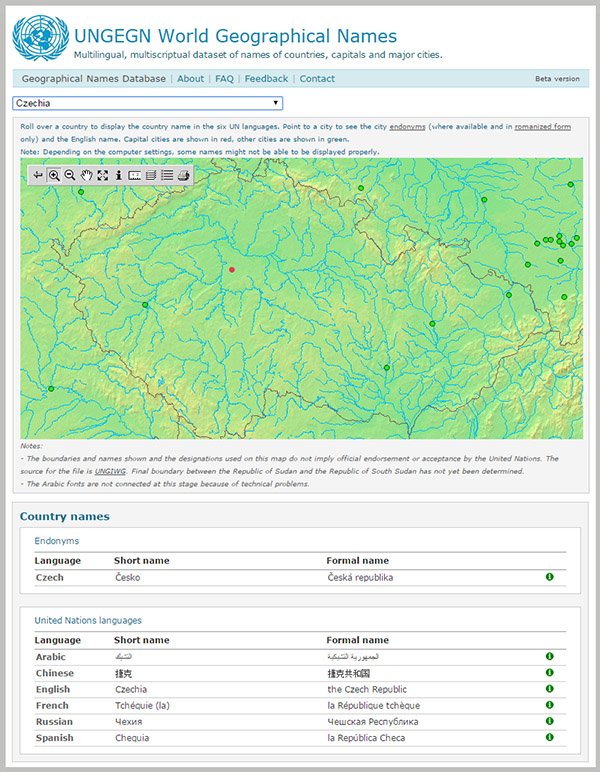This screenshot has width=600, height=772.
Task: Click the info icon in Spanish row
Action: tap(549, 737)
